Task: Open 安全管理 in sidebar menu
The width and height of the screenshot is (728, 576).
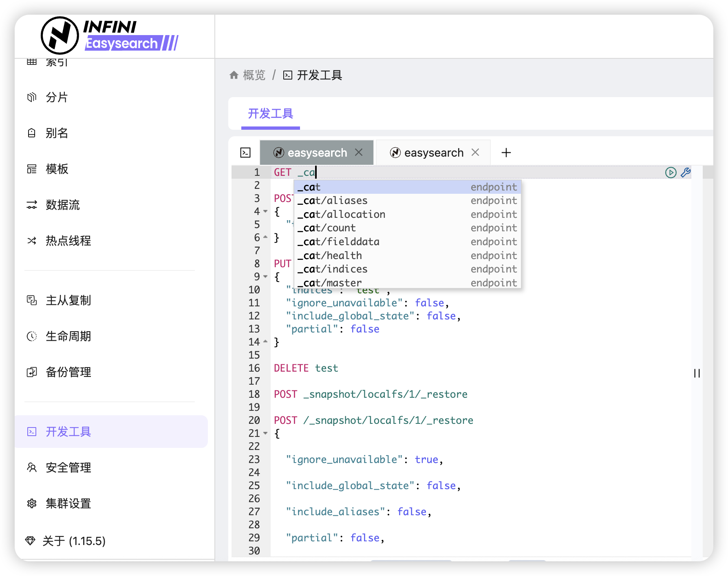Action: (68, 467)
